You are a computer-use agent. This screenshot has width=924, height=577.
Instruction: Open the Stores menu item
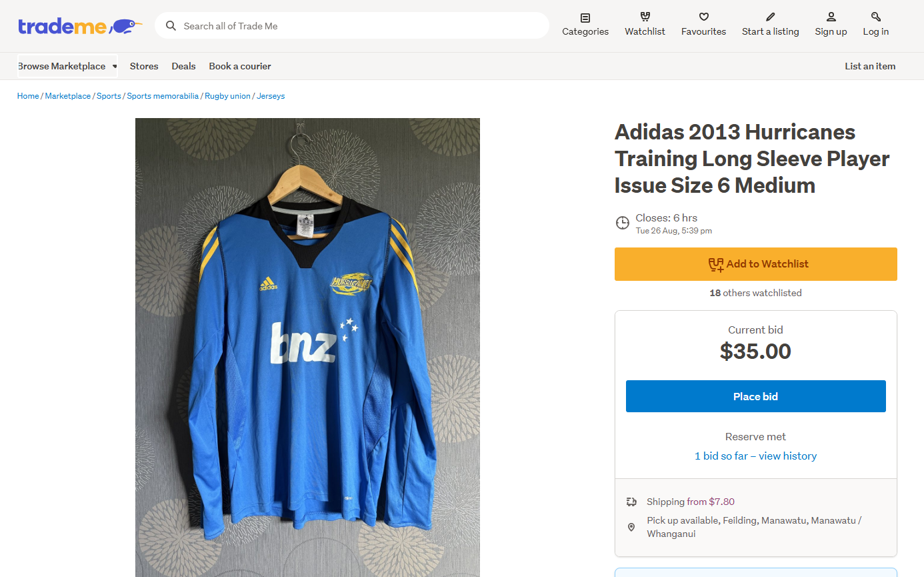tap(144, 66)
